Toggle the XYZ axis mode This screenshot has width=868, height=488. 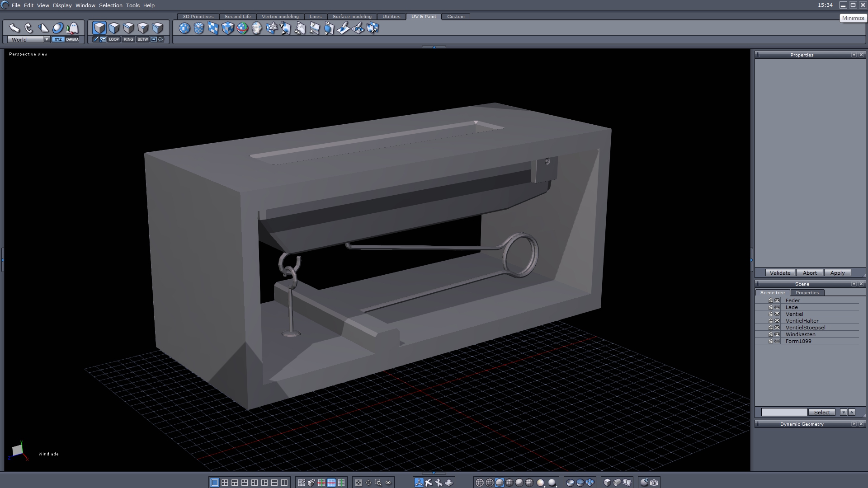[58, 39]
